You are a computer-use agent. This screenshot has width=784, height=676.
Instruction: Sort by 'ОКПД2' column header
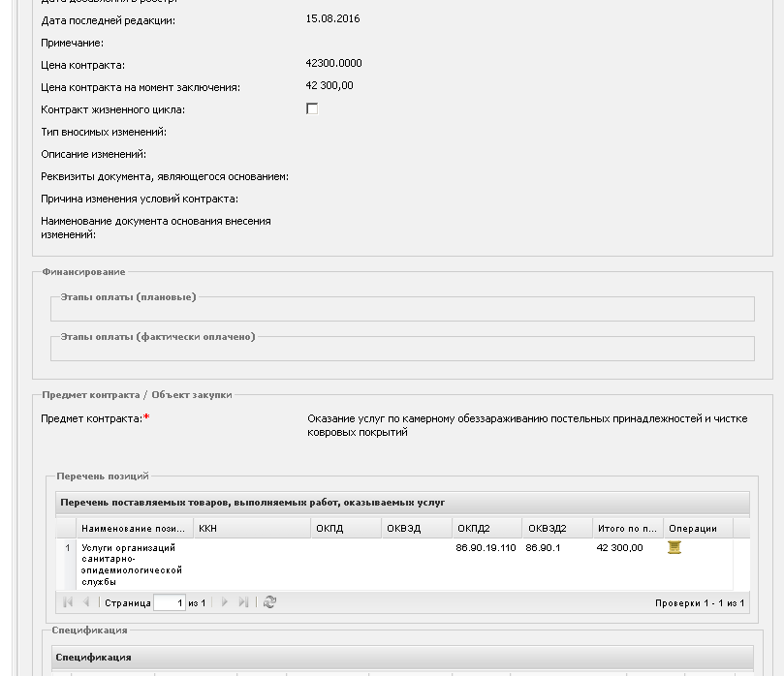point(487,529)
